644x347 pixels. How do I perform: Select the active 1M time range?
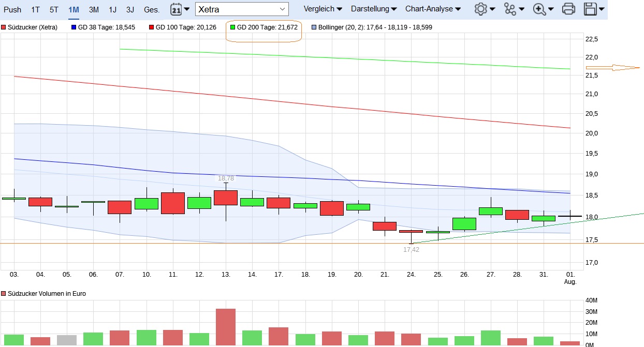[74, 10]
